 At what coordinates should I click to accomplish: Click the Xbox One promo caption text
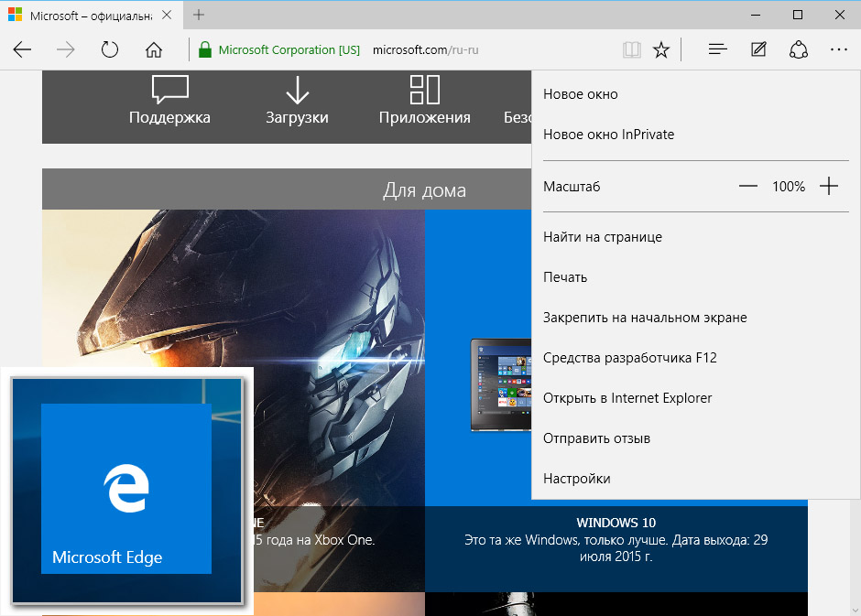pos(313,540)
